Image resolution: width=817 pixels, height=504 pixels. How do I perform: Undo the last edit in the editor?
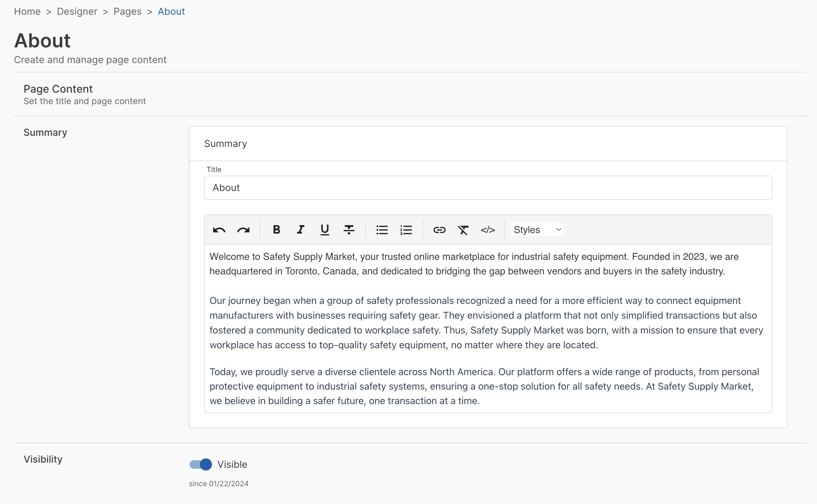click(219, 230)
